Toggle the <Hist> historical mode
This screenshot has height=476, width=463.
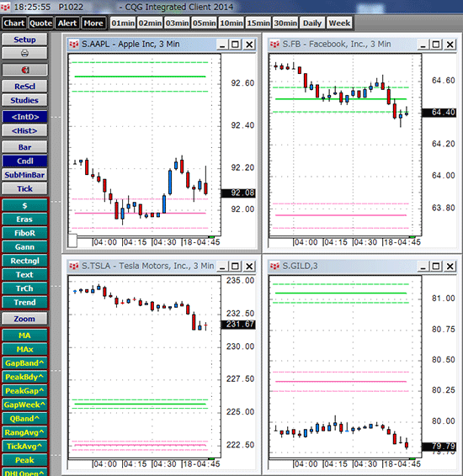(24, 131)
